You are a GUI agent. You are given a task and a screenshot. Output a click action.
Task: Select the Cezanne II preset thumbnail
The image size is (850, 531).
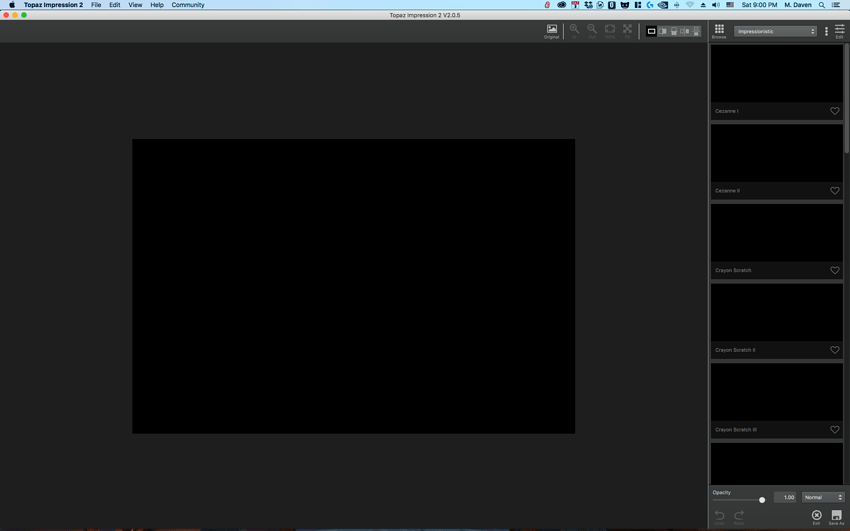point(776,153)
